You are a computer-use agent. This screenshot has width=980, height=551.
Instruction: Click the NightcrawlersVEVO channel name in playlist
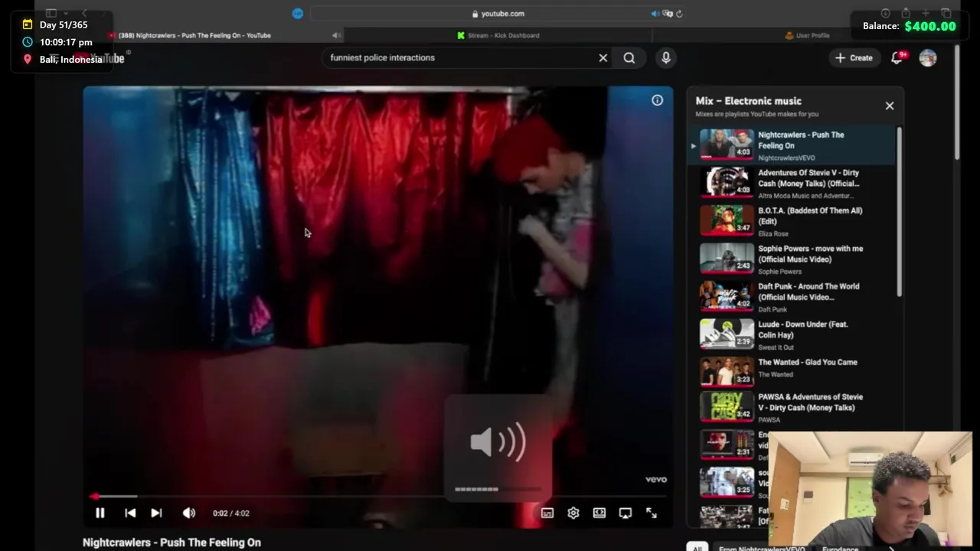[x=786, y=158]
